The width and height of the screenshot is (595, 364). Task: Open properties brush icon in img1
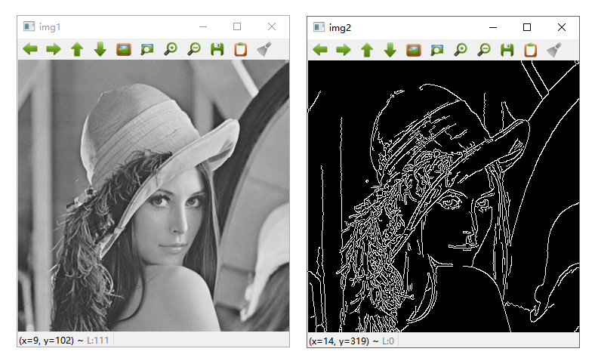click(x=264, y=49)
